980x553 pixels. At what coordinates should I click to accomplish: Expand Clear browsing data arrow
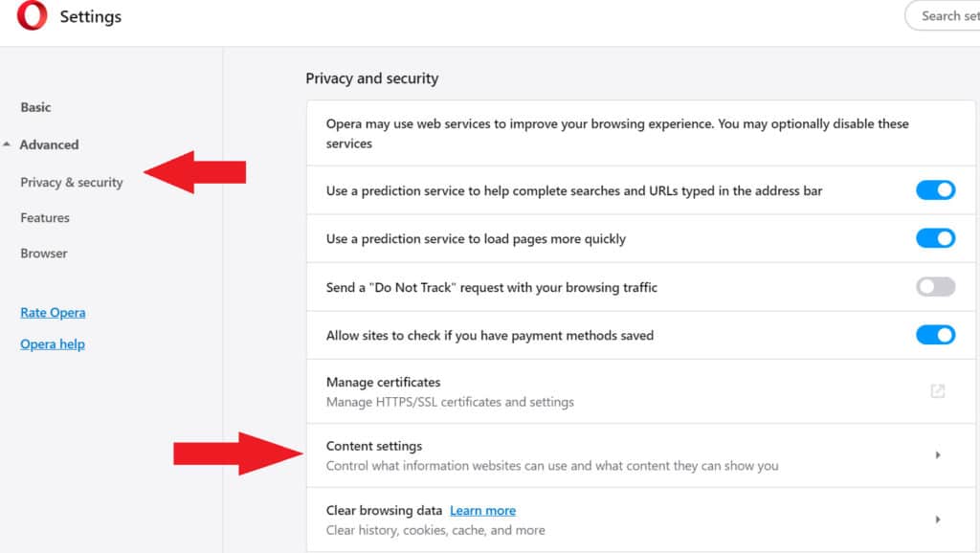coord(938,520)
